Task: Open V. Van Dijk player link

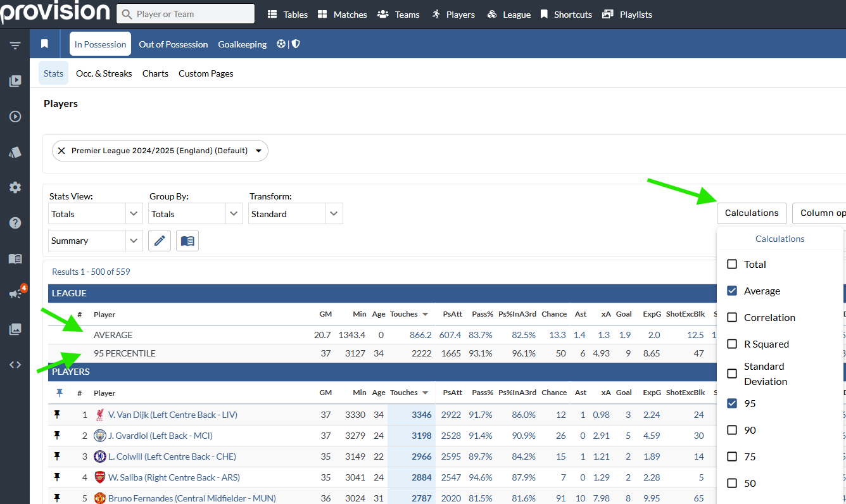Action: 173,415
